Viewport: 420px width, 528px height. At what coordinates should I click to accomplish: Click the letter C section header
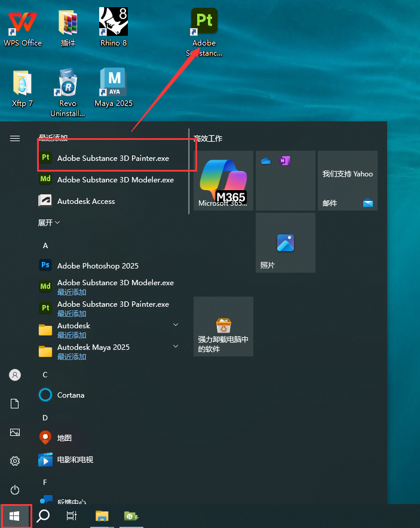tap(45, 375)
